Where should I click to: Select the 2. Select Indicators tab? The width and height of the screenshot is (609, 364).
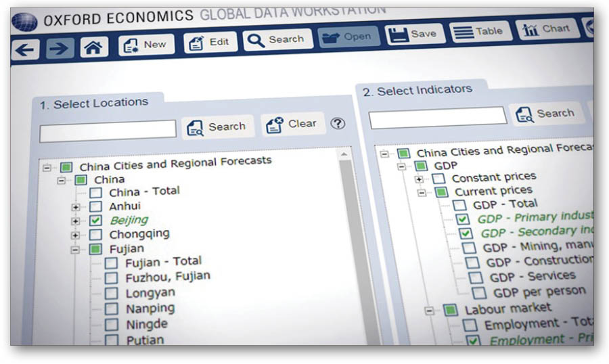(x=418, y=91)
